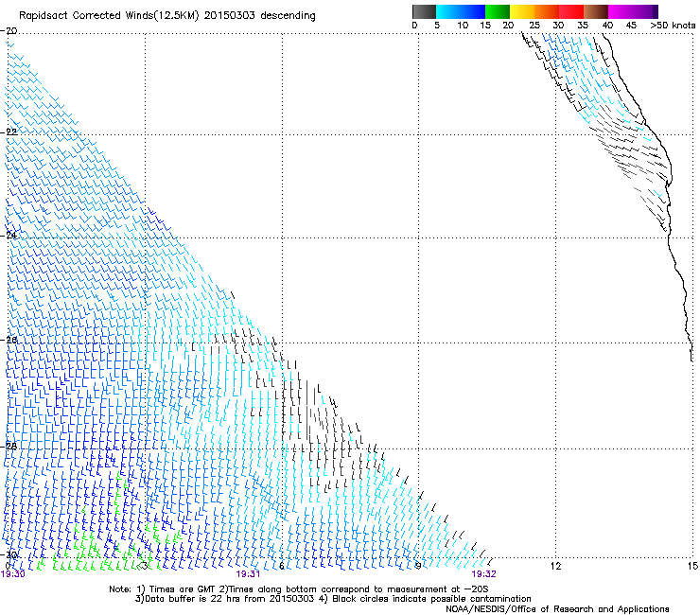This screenshot has width=700, height=615.
Task: Click the yellow 20-25 knots legend swatch
Action: (522, 11)
